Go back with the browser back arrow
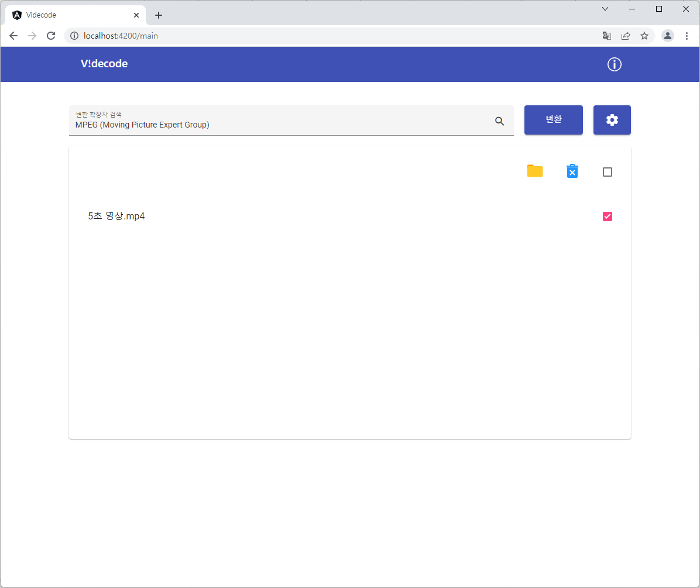 [13, 36]
